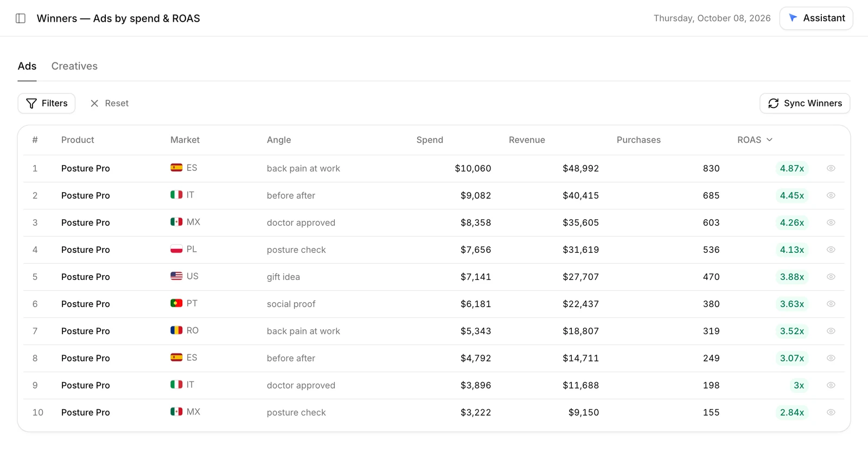Viewport: 868px width, 458px height.
Task: Click the Purchases column header
Action: [x=639, y=140]
